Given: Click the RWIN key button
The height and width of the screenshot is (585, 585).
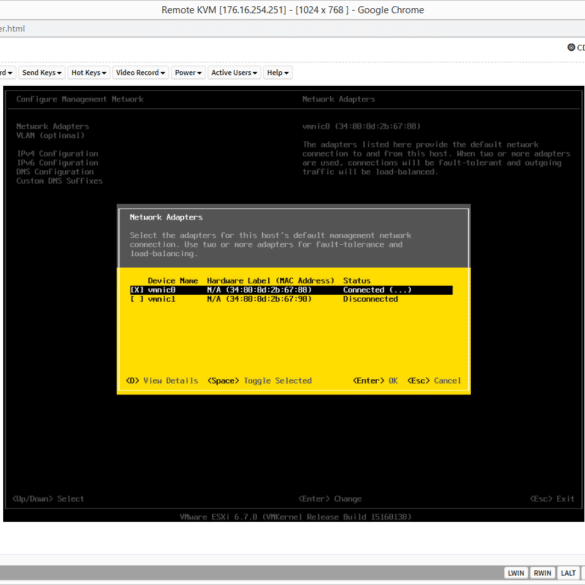Looking at the screenshot, I should (x=542, y=573).
